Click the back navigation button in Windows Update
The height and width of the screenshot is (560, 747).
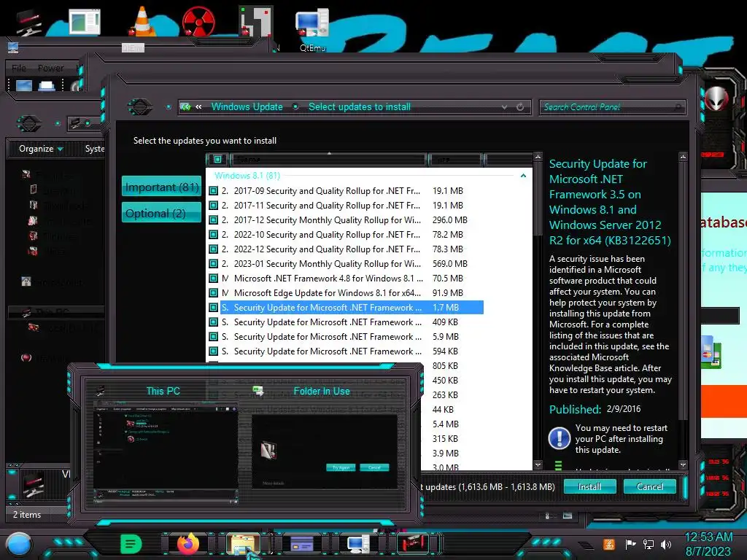click(x=140, y=107)
